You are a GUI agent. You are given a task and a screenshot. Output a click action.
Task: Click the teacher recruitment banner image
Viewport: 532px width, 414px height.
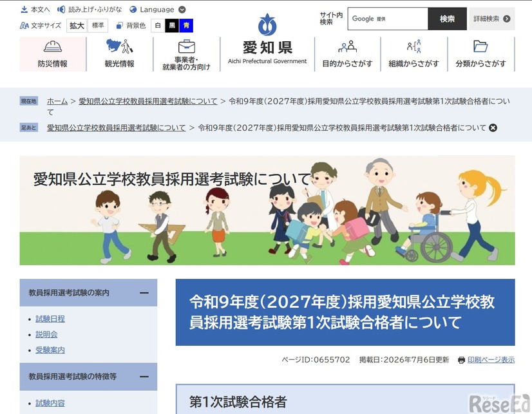[267, 211]
